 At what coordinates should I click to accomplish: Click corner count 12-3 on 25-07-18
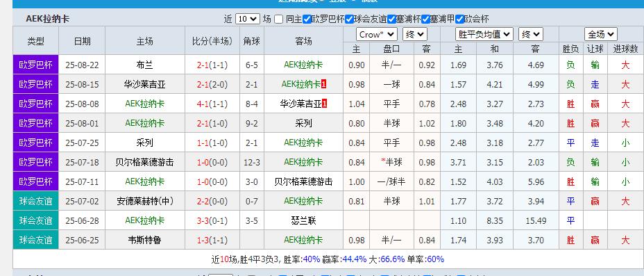pos(251,162)
